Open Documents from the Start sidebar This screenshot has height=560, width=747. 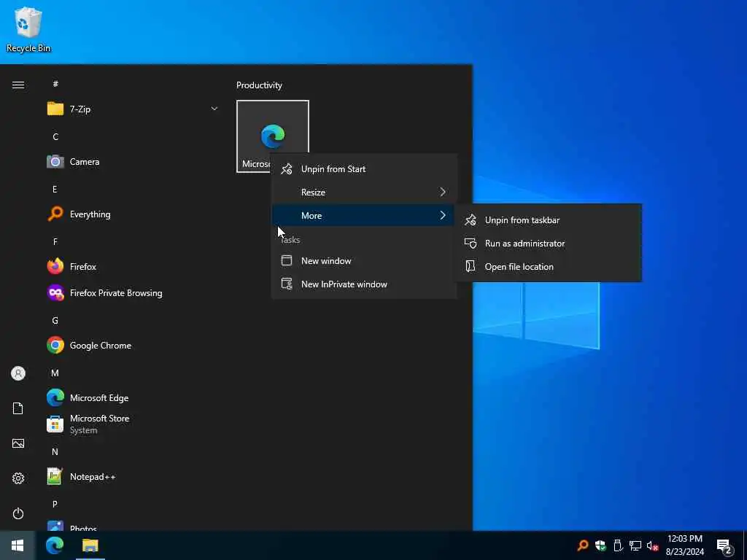pyautogui.click(x=18, y=408)
